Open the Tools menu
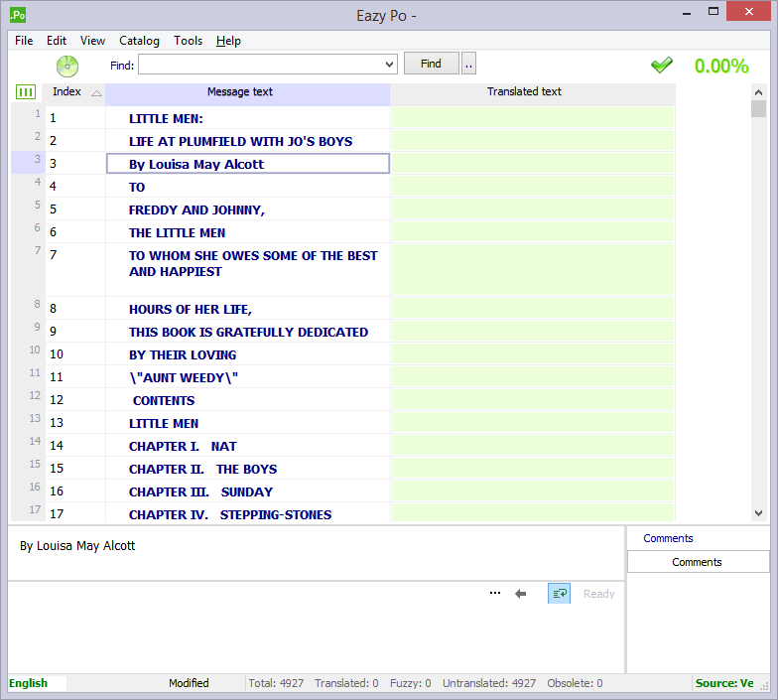The height and width of the screenshot is (700, 778). pyautogui.click(x=189, y=41)
